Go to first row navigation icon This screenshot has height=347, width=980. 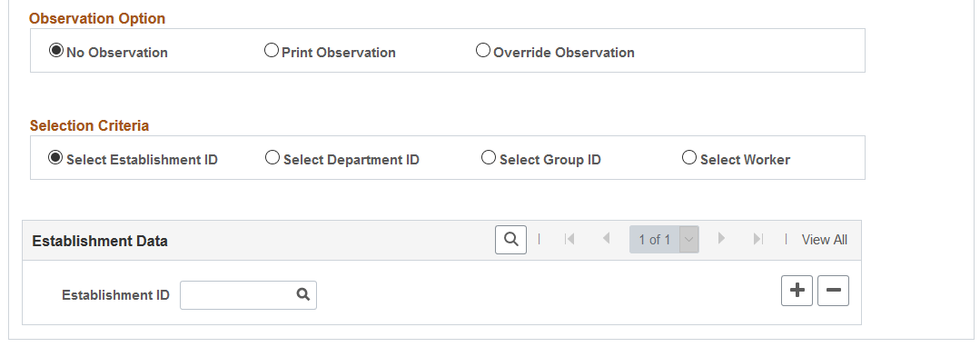pyautogui.click(x=569, y=239)
